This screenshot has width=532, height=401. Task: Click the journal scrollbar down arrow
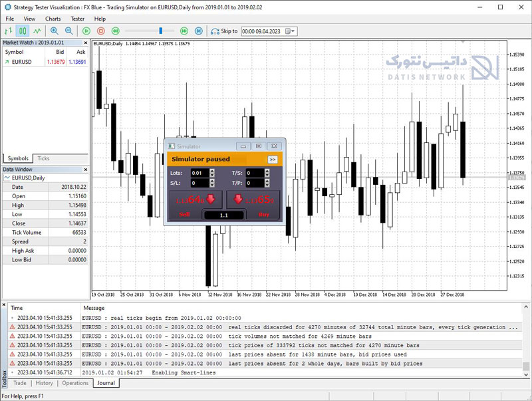[526, 374]
